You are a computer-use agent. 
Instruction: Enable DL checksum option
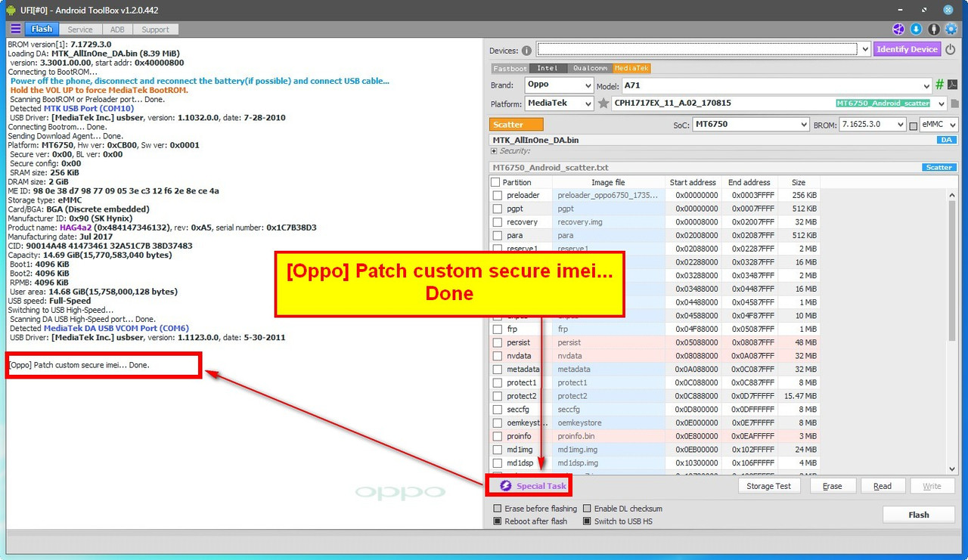588,509
